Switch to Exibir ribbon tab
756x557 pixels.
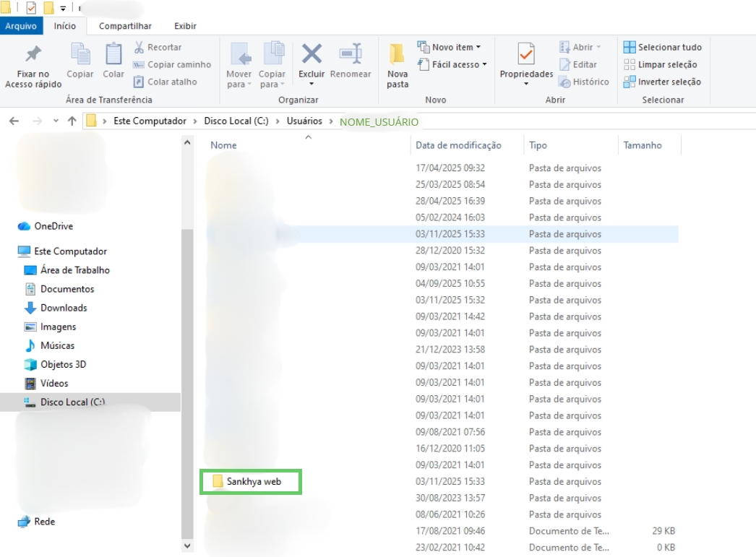pos(185,26)
